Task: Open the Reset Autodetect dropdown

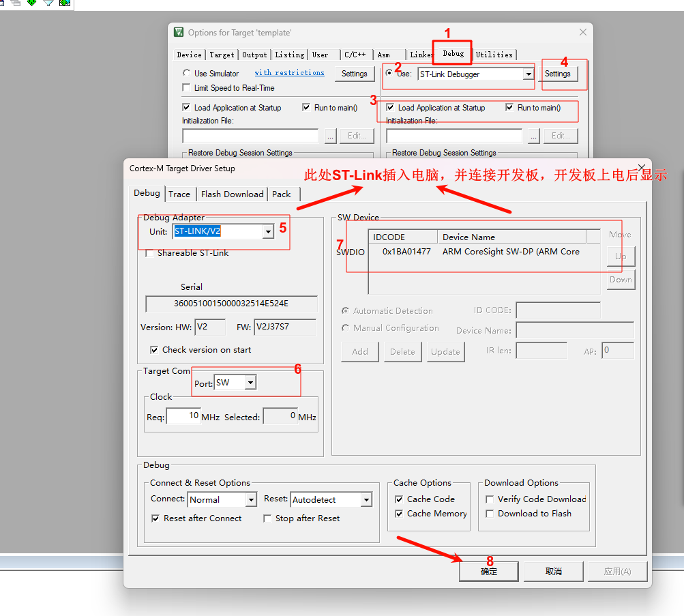Action: (366, 499)
